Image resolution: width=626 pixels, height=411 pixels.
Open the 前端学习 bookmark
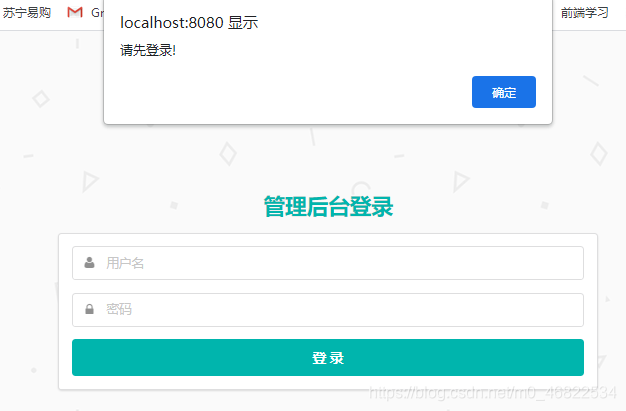click(x=584, y=13)
